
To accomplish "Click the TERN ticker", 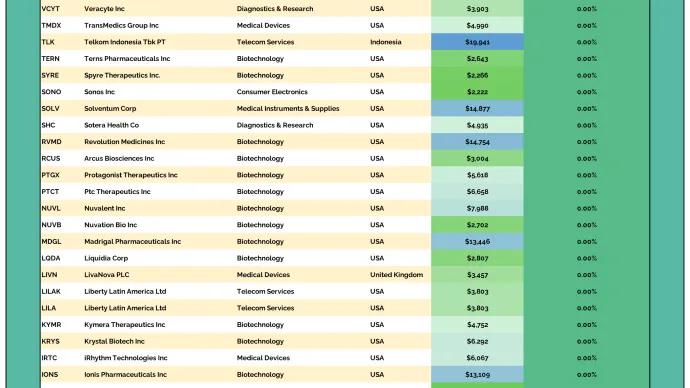I will point(50,59).
